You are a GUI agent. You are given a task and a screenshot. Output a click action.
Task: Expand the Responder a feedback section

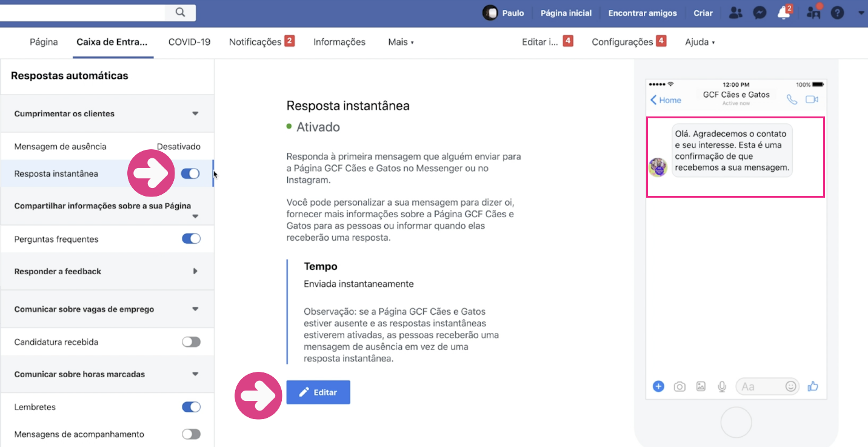tap(195, 271)
